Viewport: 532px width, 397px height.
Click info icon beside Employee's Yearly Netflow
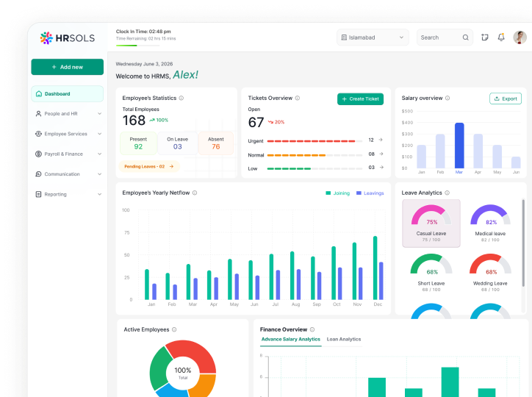[195, 193]
